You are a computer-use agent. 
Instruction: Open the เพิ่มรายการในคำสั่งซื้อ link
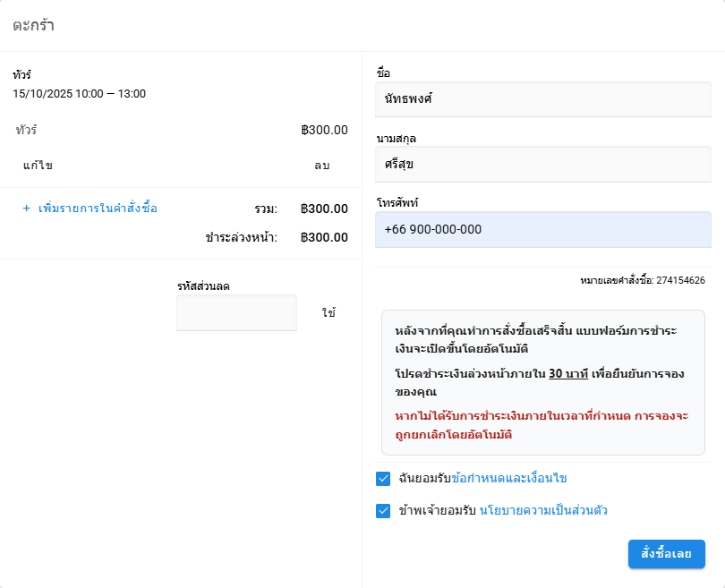(98, 209)
